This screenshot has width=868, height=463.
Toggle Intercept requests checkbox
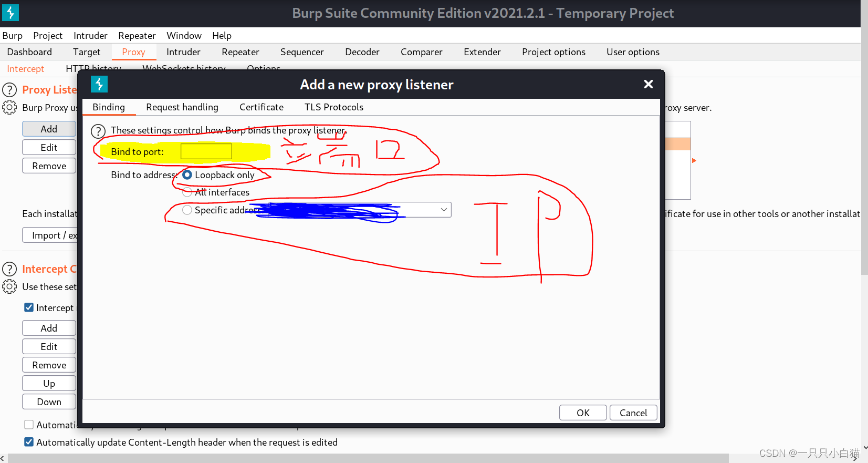pos(29,307)
